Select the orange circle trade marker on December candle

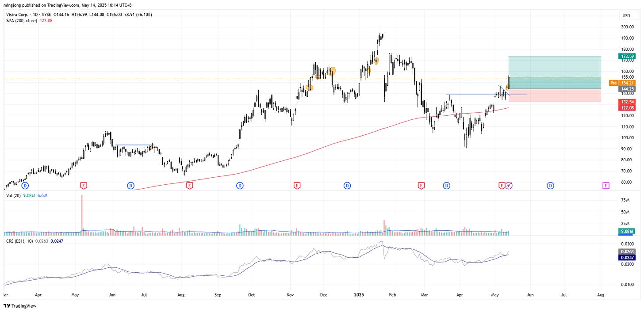[x=332, y=70]
